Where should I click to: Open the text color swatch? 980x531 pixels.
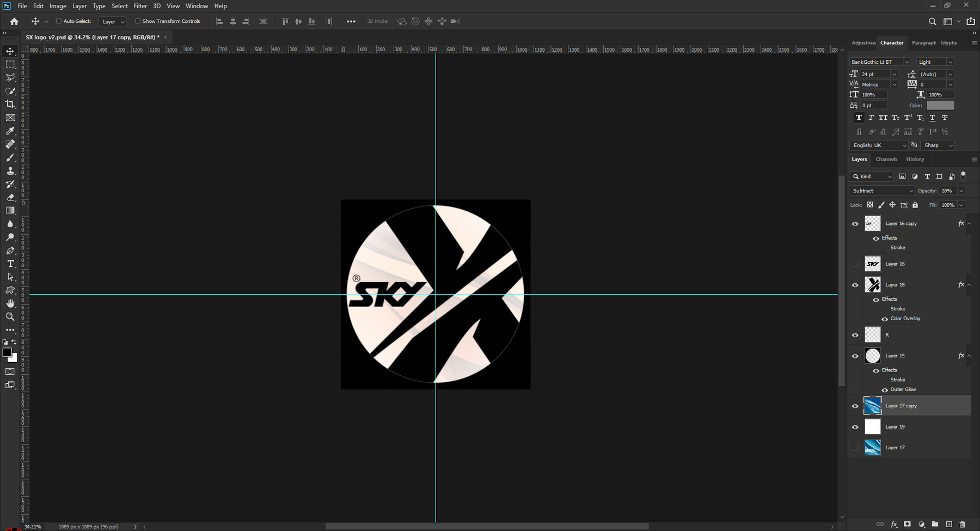click(x=940, y=105)
